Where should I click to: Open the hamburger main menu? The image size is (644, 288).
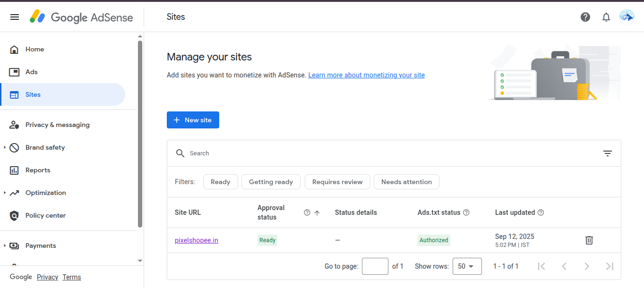[x=15, y=17]
